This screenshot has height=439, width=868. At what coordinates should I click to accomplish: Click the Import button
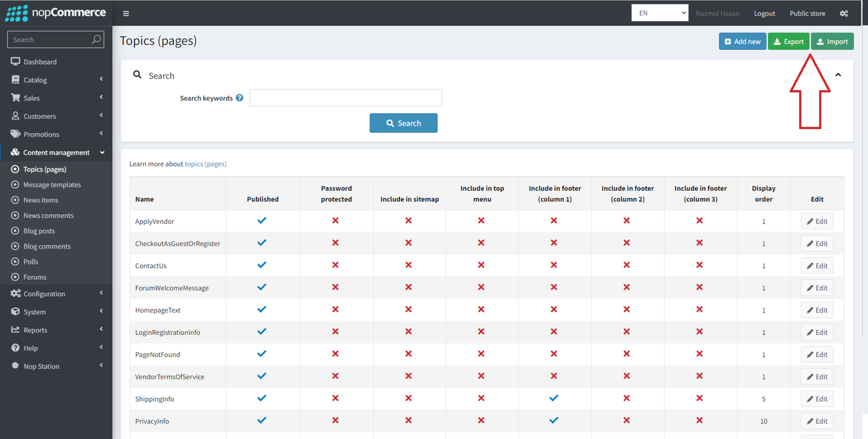click(832, 41)
